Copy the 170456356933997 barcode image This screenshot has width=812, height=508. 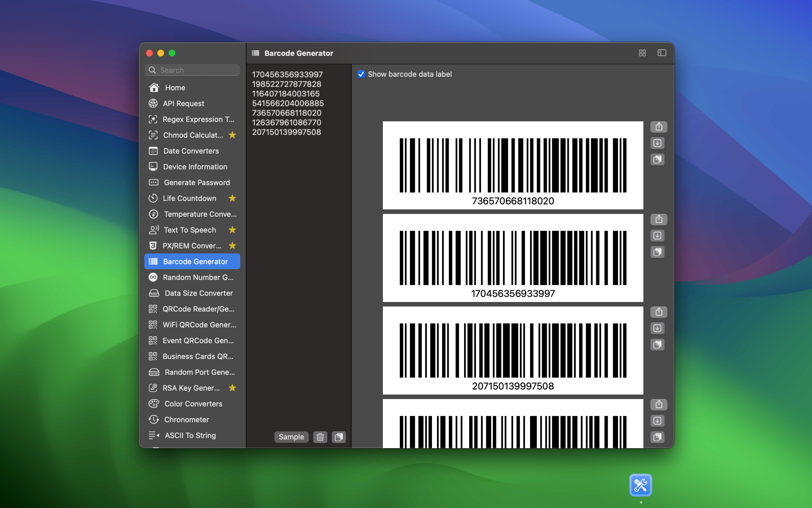point(657,252)
